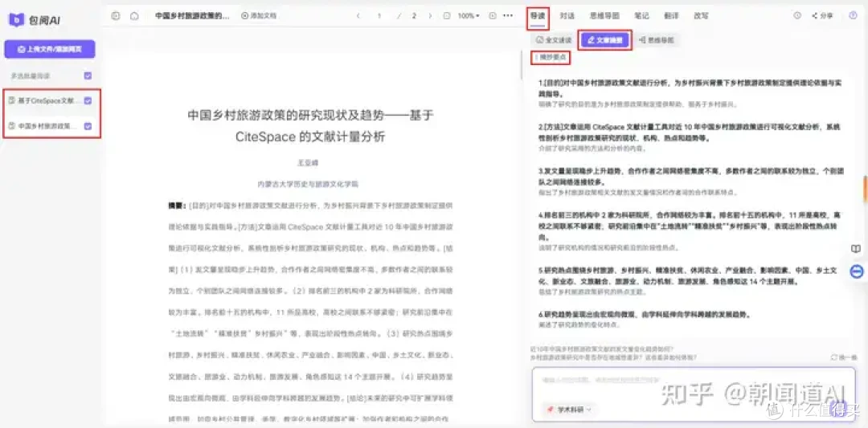
Task: Switch to the 对话 tab
Action: 567,16
